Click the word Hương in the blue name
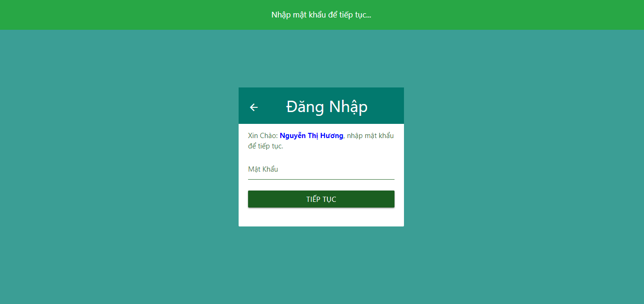The height and width of the screenshot is (304, 644). point(332,136)
